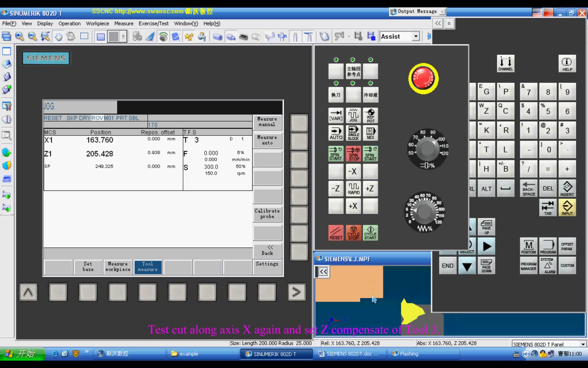Open the Measure menu

click(124, 24)
